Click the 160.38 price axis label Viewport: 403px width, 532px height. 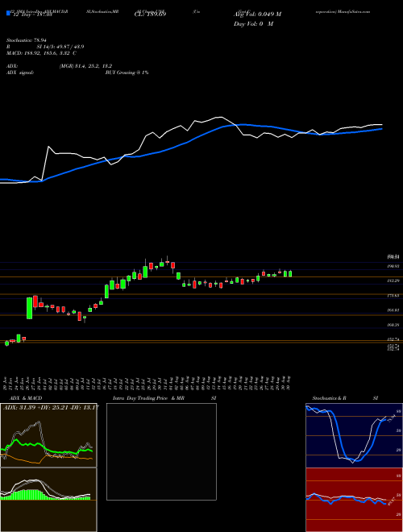click(394, 325)
